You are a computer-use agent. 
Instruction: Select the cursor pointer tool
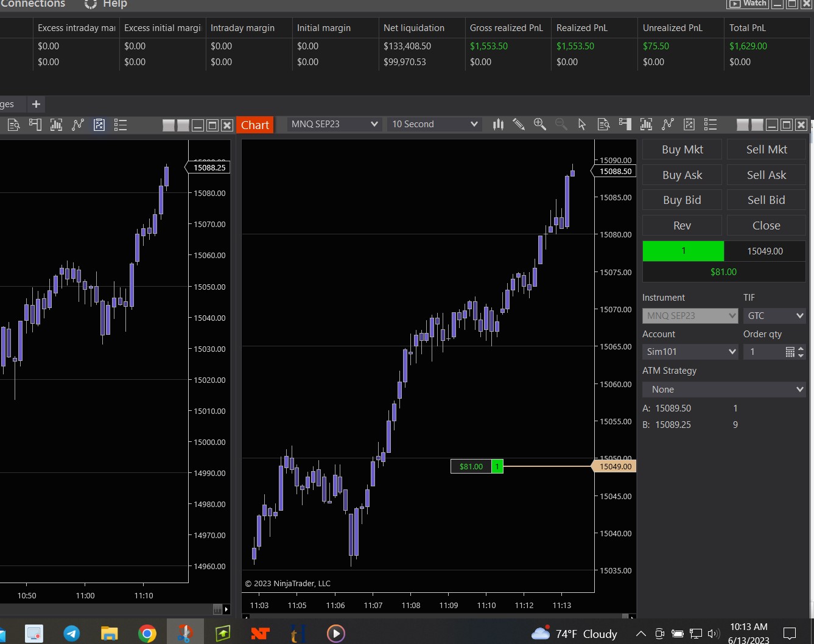click(582, 124)
